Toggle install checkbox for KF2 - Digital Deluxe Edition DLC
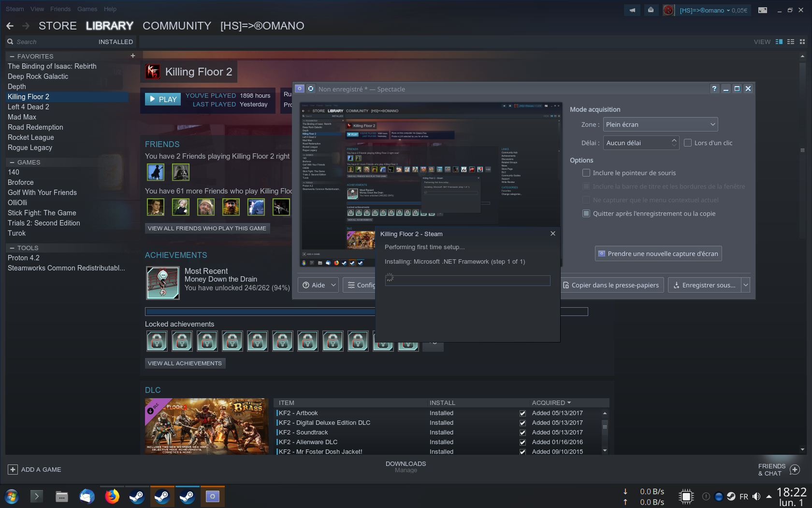 pos(522,423)
